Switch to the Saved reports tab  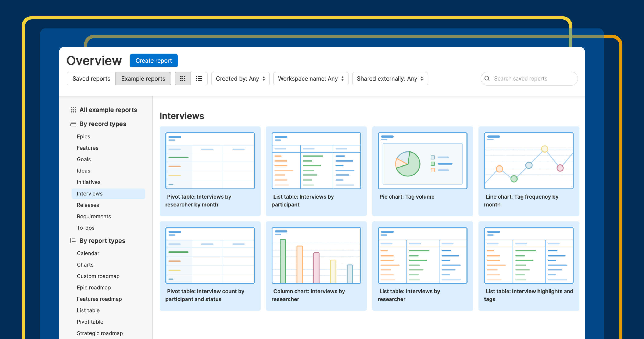(x=91, y=79)
